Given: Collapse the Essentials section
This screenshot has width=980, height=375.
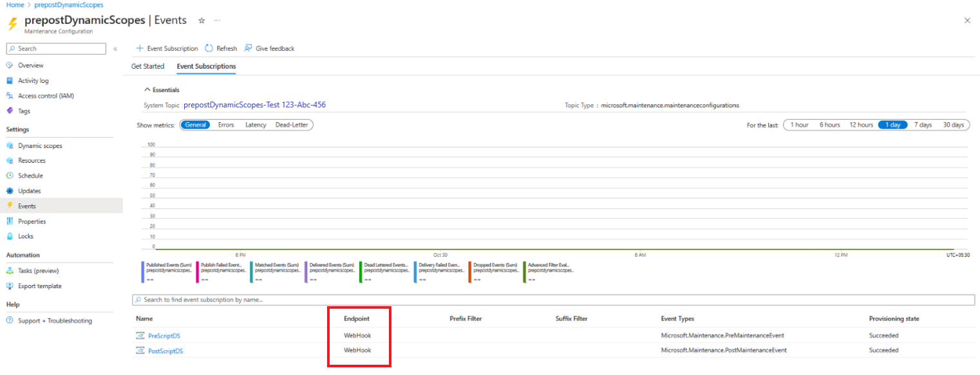Looking at the screenshot, I should click(x=162, y=90).
